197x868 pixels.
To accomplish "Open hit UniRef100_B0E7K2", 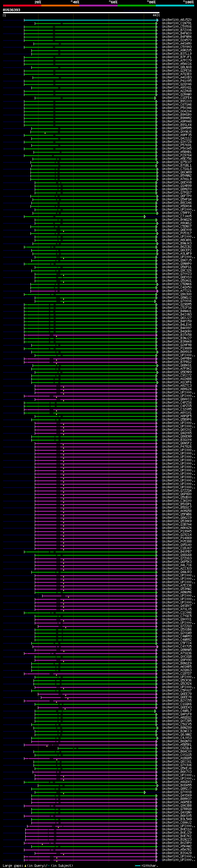I will pos(176,836).
